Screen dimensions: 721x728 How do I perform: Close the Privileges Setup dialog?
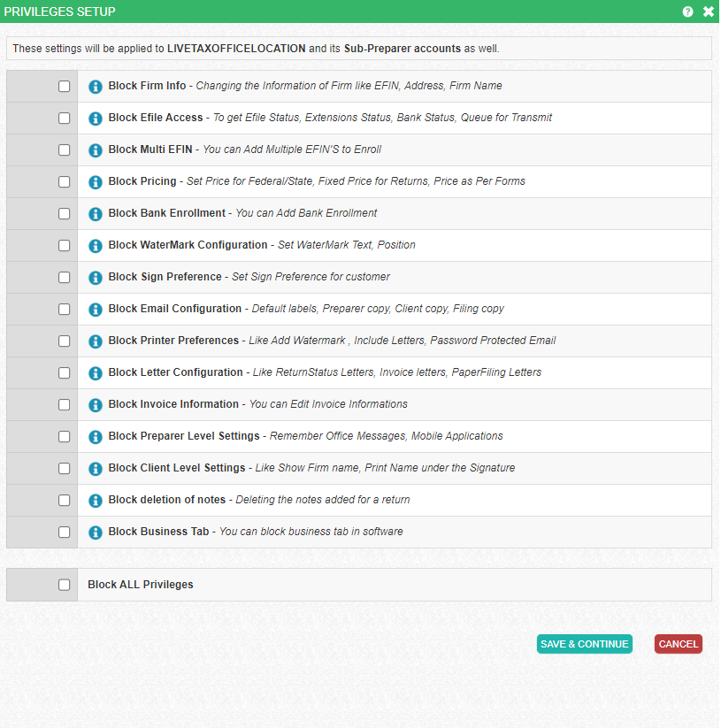(x=708, y=11)
